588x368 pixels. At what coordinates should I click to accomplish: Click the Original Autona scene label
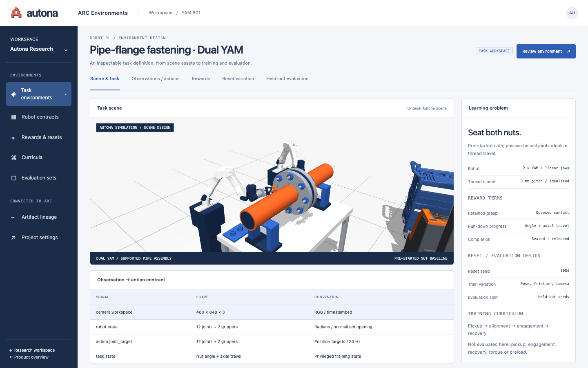427,108
